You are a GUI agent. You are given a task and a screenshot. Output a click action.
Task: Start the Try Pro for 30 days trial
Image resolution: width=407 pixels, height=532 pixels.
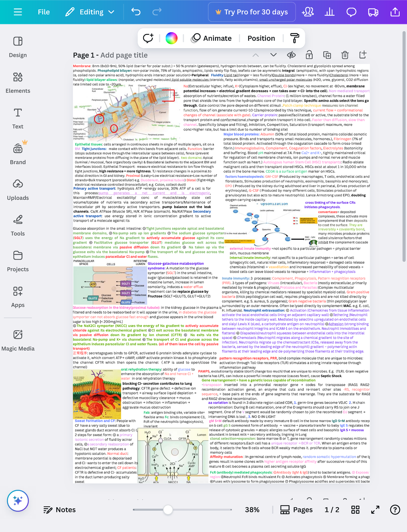click(x=252, y=12)
